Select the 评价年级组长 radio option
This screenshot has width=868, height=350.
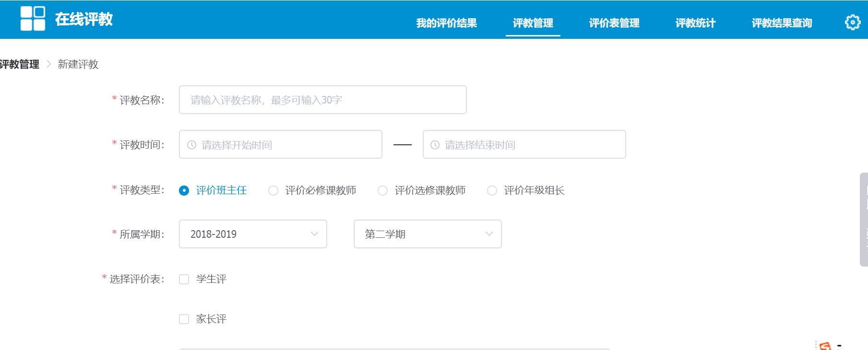pos(492,190)
